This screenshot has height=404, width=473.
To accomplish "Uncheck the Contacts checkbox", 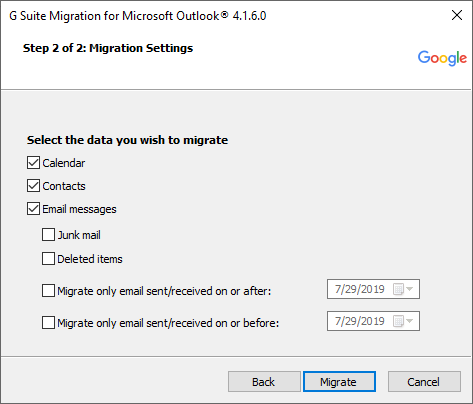I will pyautogui.click(x=33, y=186).
